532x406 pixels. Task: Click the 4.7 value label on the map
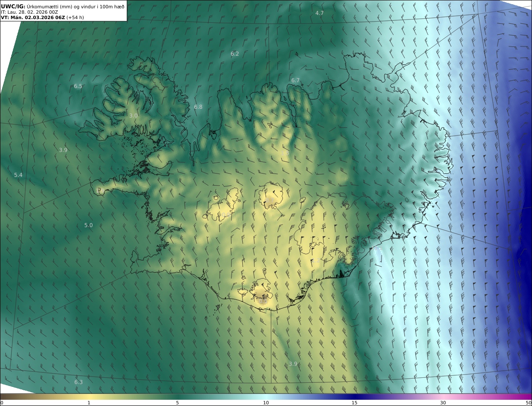tap(319, 13)
